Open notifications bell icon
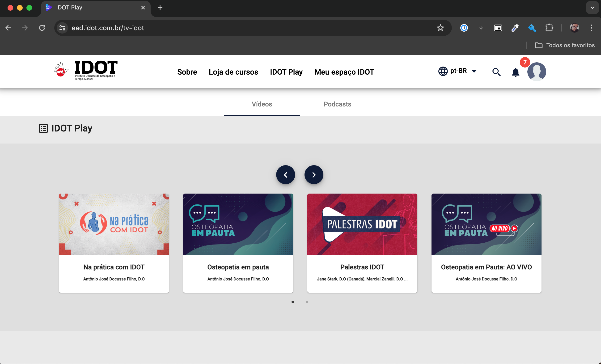The height and width of the screenshot is (364, 601). point(515,72)
